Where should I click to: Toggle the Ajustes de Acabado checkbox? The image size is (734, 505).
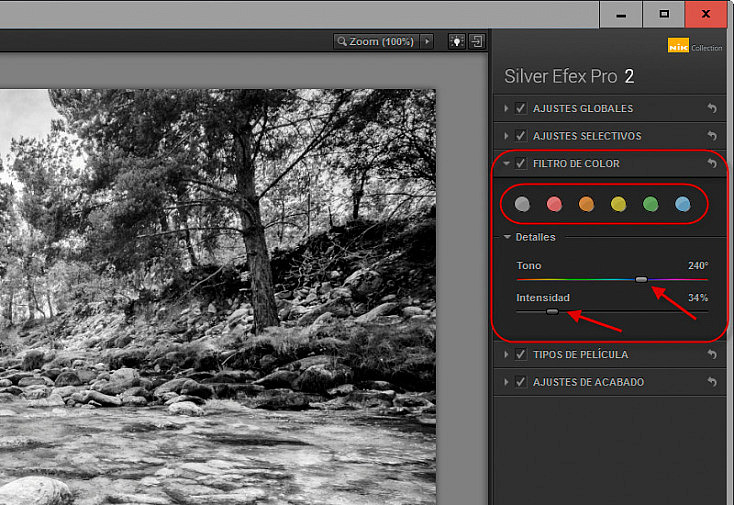pos(521,382)
